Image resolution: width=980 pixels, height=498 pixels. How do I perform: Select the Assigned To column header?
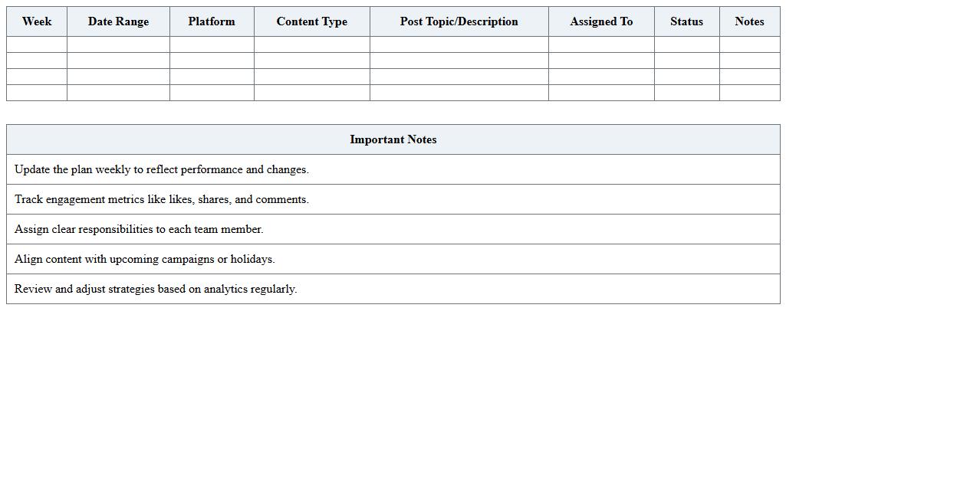click(x=601, y=21)
